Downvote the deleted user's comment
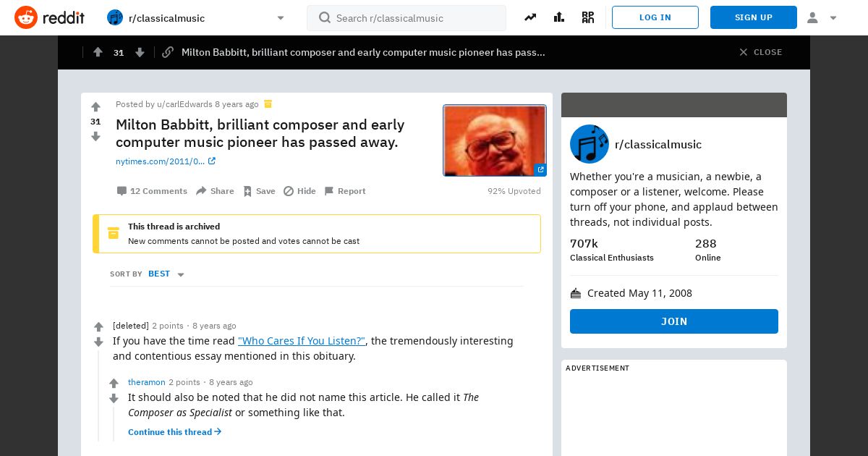868x456 pixels. pyautogui.click(x=99, y=342)
